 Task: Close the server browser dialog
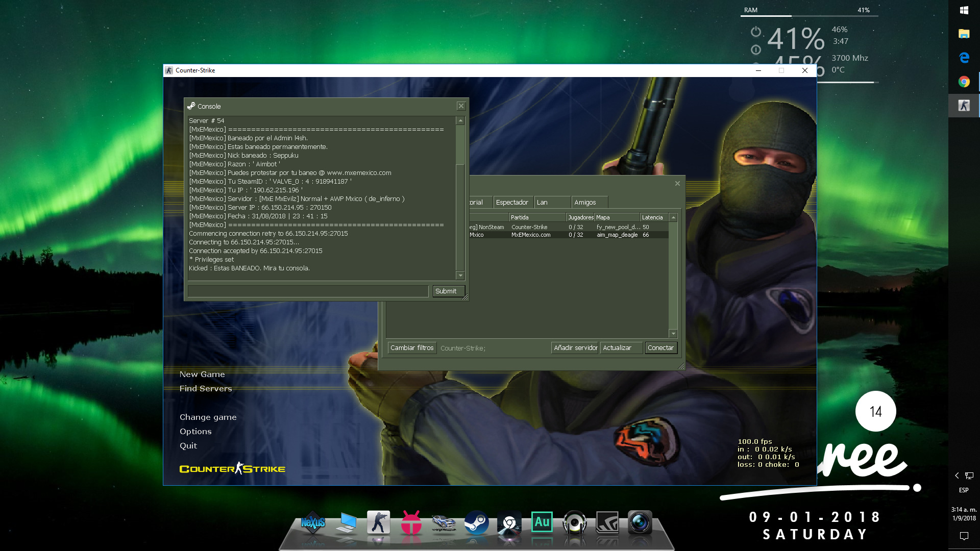(677, 184)
